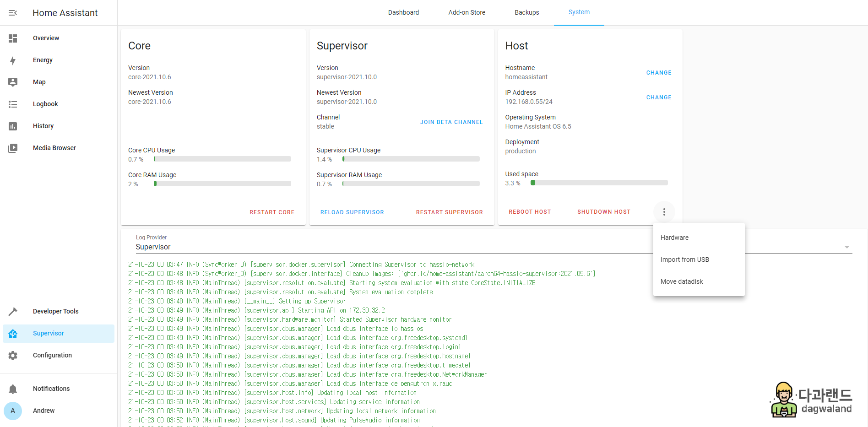The height and width of the screenshot is (427, 868).
Task: Click the log line System evaluation complete
Action: (280, 292)
